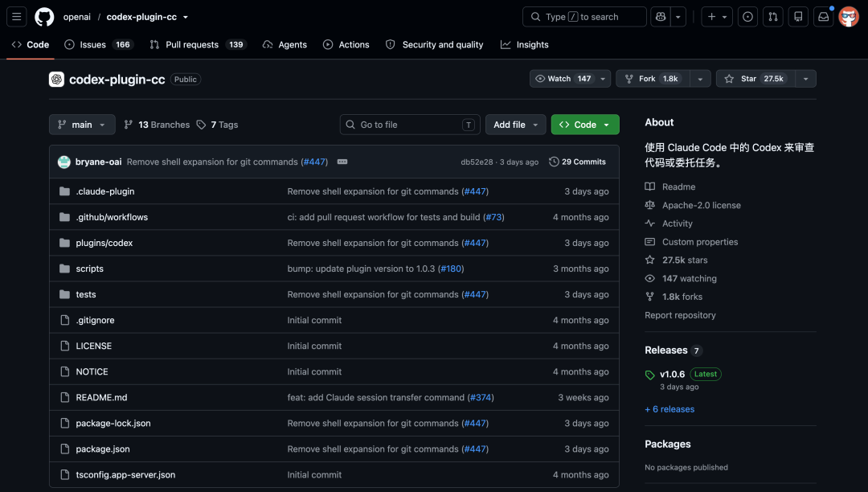This screenshot has width=868, height=492.
Task: Open the tests folder
Action: click(86, 294)
